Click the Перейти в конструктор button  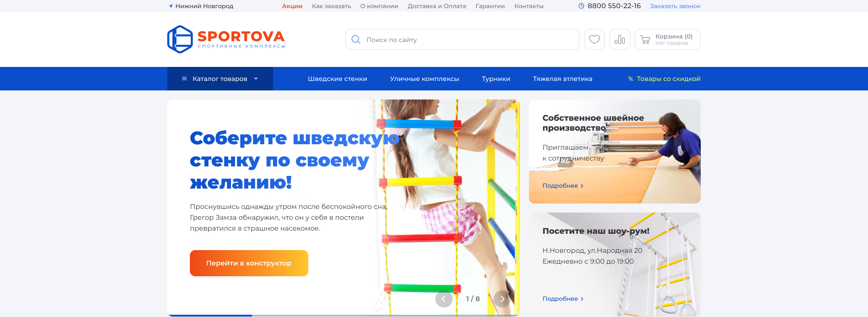249,263
